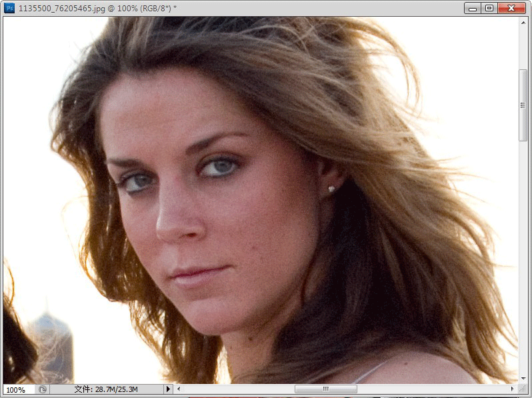Viewport: 532px width, 398px height.
Task: Click the horizontal scrollbar right arrow
Action: (512, 389)
